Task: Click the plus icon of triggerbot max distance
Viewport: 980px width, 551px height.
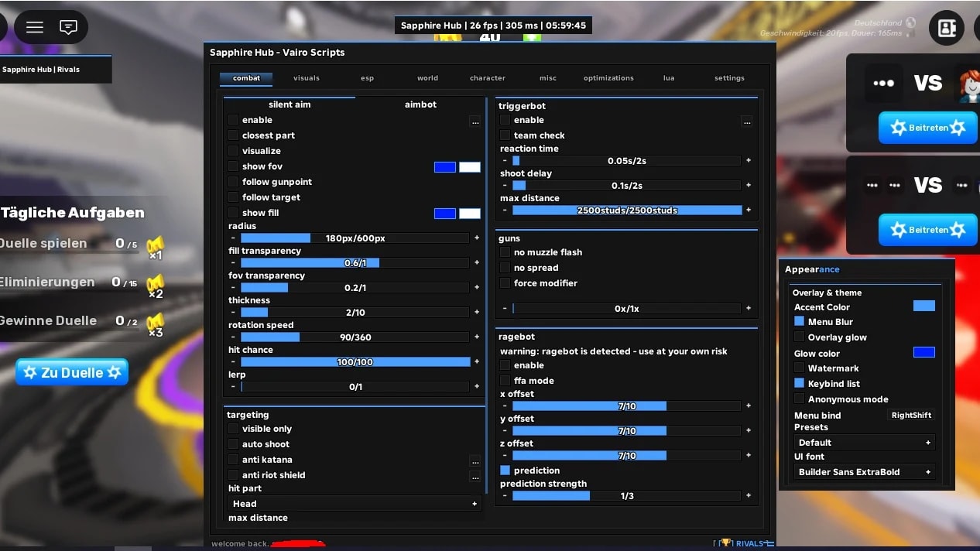Action: 749,210
